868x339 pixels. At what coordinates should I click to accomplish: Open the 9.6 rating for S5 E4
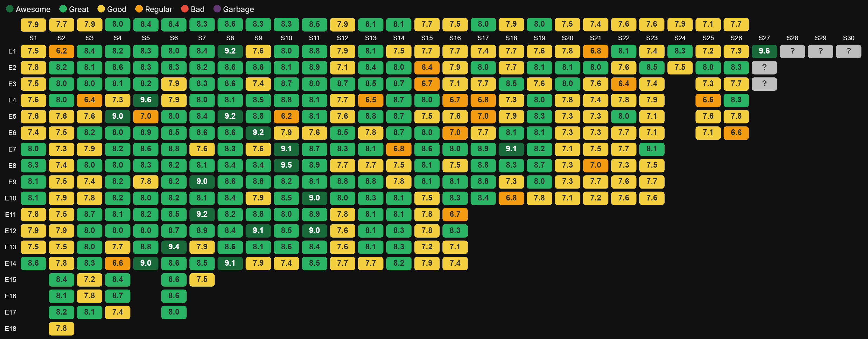tap(146, 100)
